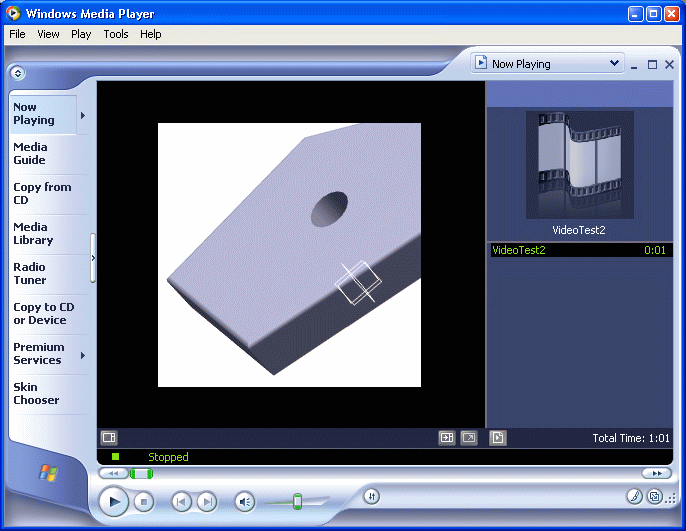
Task: Show the enhancements pane icon under video
Action: pos(108,437)
